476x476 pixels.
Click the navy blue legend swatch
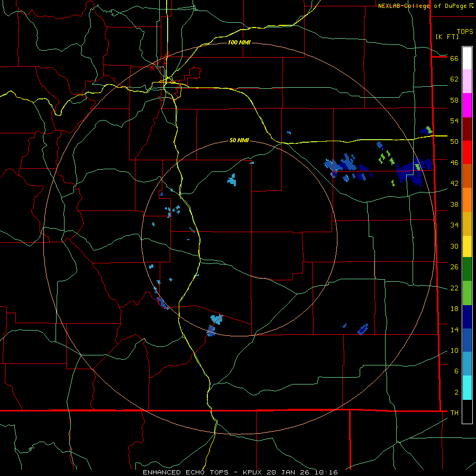(x=467, y=317)
